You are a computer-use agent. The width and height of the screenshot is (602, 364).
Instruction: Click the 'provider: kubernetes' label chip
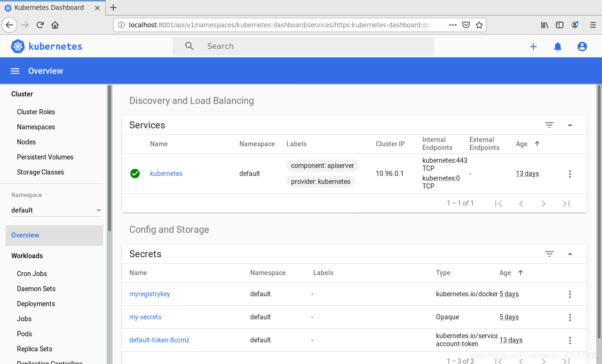pyautogui.click(x=321, y=182)
